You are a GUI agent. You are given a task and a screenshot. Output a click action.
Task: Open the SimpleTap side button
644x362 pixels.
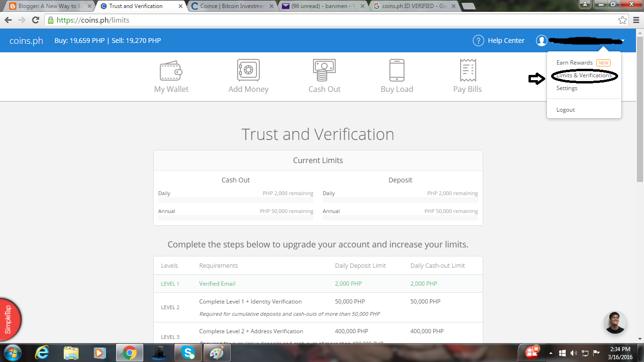[7, 319]
